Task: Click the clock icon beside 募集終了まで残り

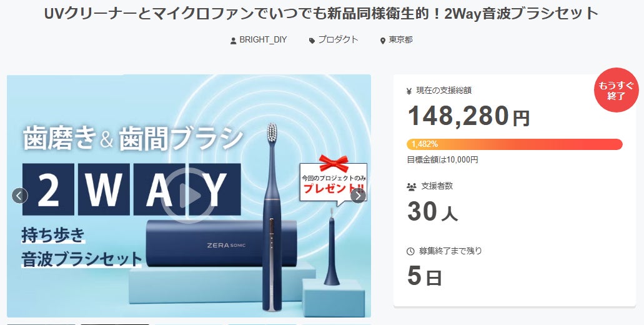Action: (410, 251)
